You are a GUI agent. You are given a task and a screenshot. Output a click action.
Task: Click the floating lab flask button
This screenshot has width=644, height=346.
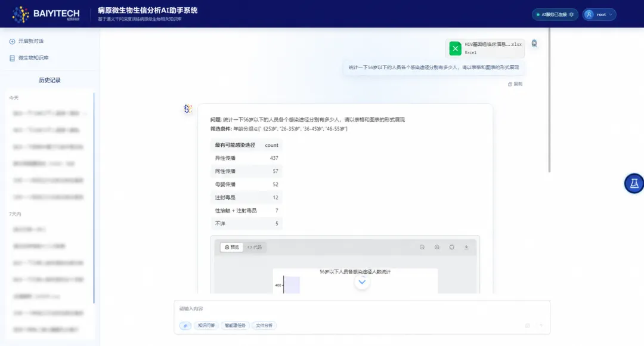click(x=634, y=183)
